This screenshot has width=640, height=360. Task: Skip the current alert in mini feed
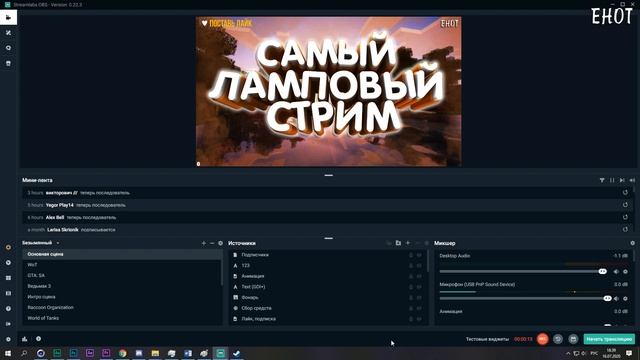pos(622,180)
